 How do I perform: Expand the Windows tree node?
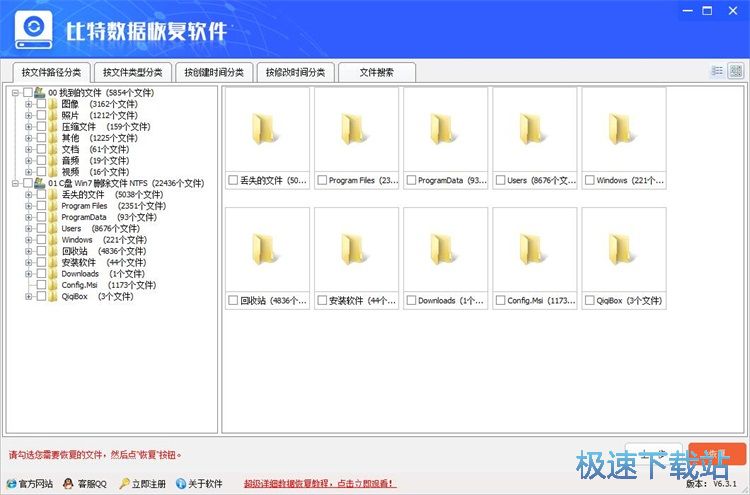click(29, 240)
